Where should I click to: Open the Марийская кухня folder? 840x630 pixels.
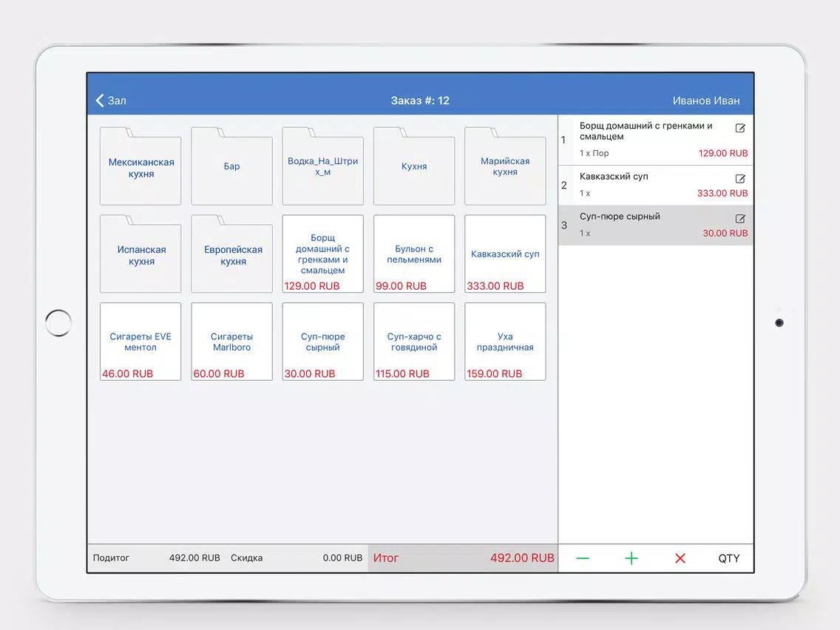click(x=505, y=166)
